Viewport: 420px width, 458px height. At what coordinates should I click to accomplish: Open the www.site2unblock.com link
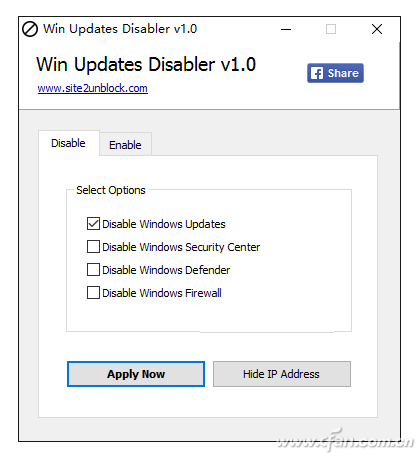(93, 88)
